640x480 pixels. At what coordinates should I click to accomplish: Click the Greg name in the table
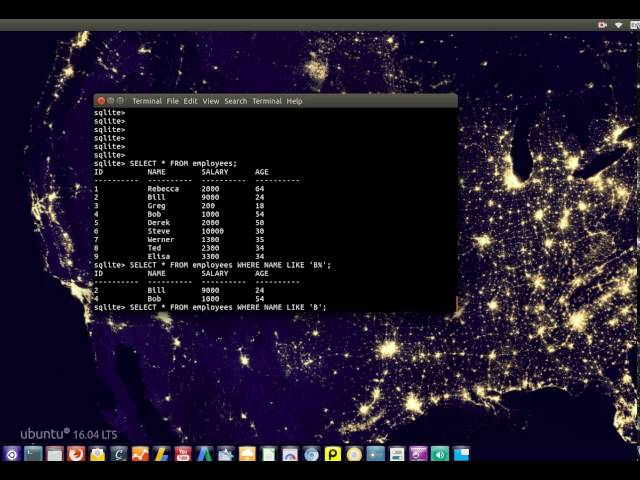(x=156, y=206)
